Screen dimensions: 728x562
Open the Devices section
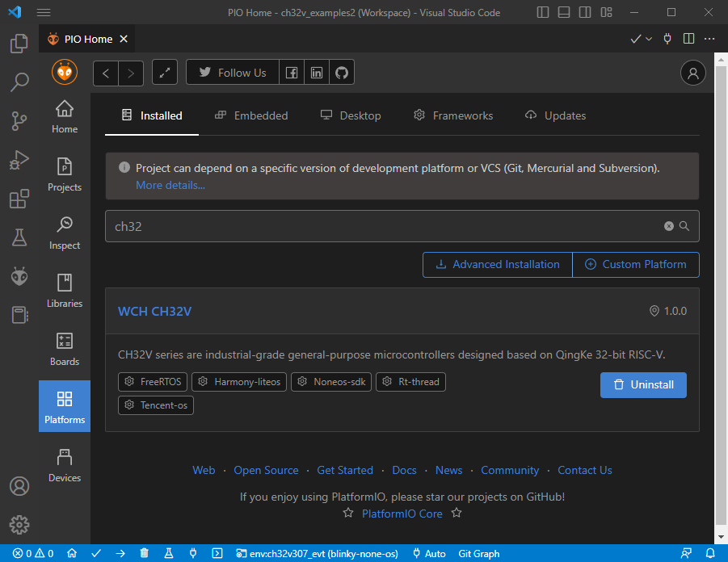pyautogui.click(x=65, y=465)
